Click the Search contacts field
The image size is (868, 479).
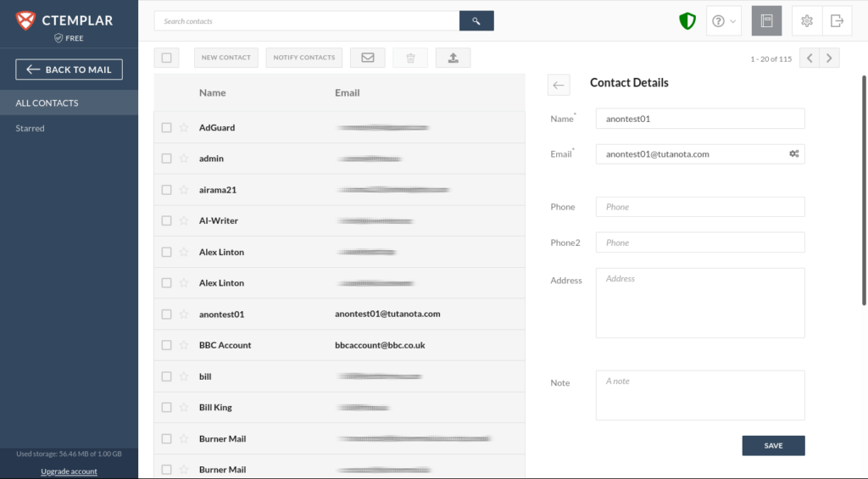point(307,21)
